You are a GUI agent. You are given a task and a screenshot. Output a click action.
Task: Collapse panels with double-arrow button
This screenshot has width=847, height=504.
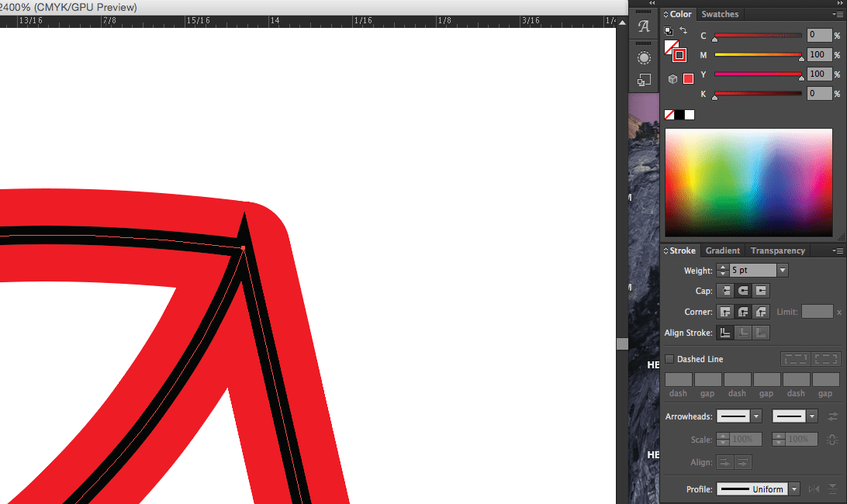(842, 3)
